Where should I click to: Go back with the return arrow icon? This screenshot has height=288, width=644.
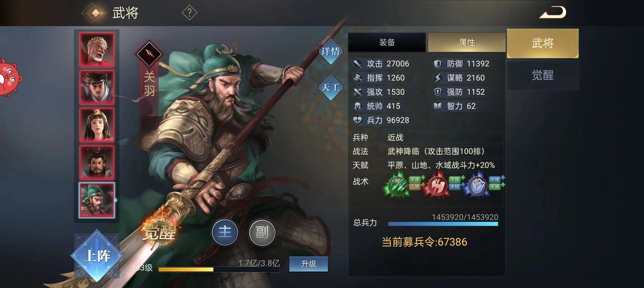553,13
